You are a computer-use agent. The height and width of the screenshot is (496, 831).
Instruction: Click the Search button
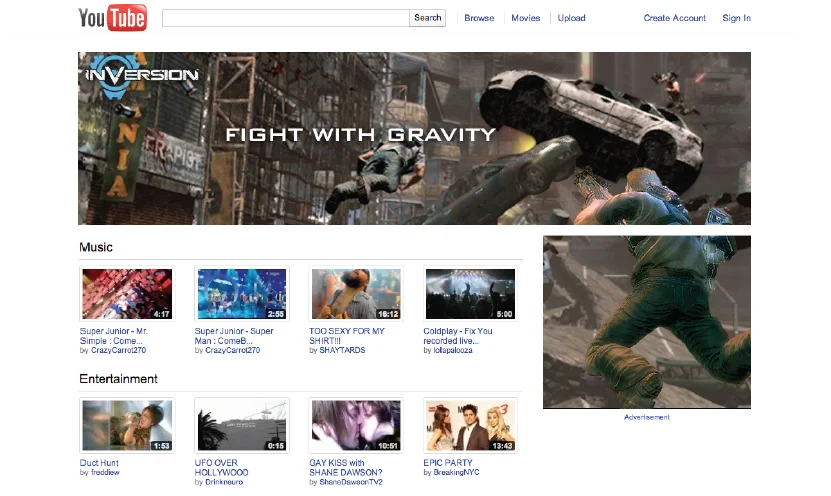click(427, 18)
